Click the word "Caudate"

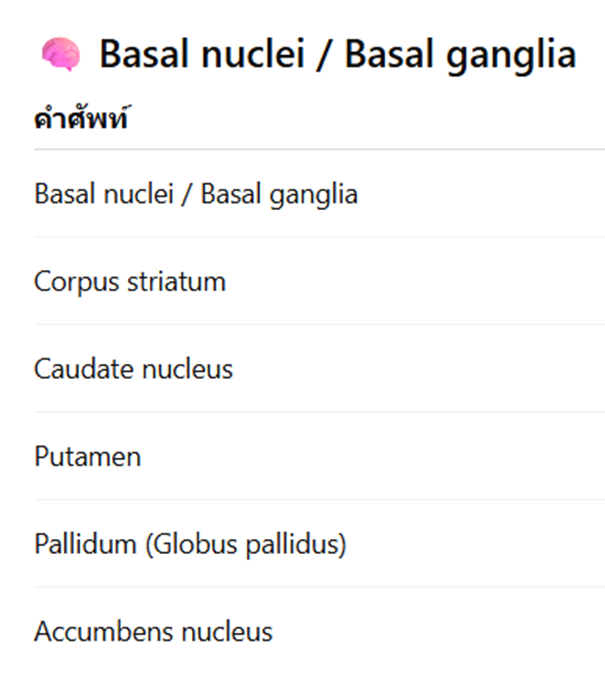click(81, 369)
